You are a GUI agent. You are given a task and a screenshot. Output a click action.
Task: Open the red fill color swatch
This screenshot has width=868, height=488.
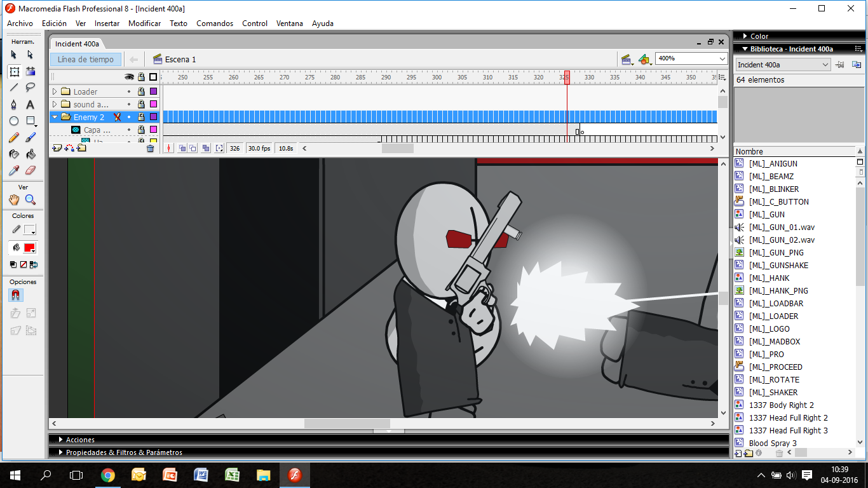click(30, 248)
